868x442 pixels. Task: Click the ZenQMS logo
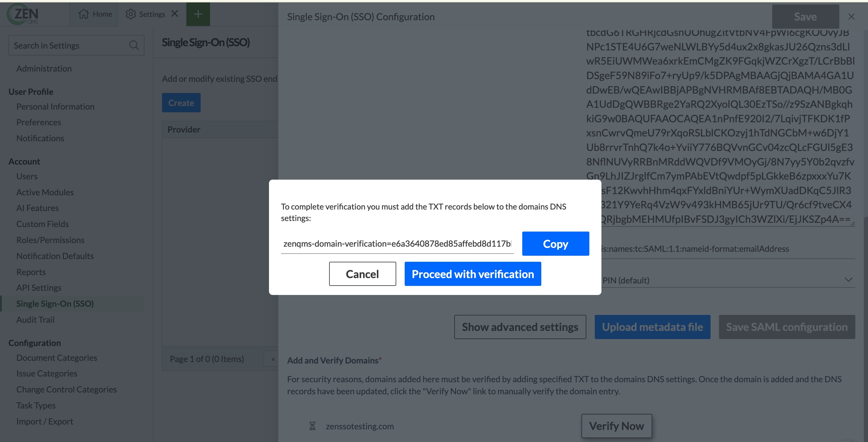(23, 14)
